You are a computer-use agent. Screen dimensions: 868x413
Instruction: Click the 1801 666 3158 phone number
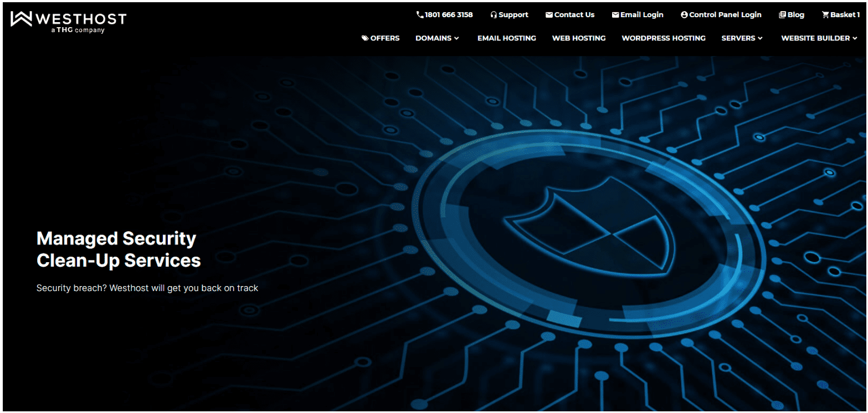449,15
